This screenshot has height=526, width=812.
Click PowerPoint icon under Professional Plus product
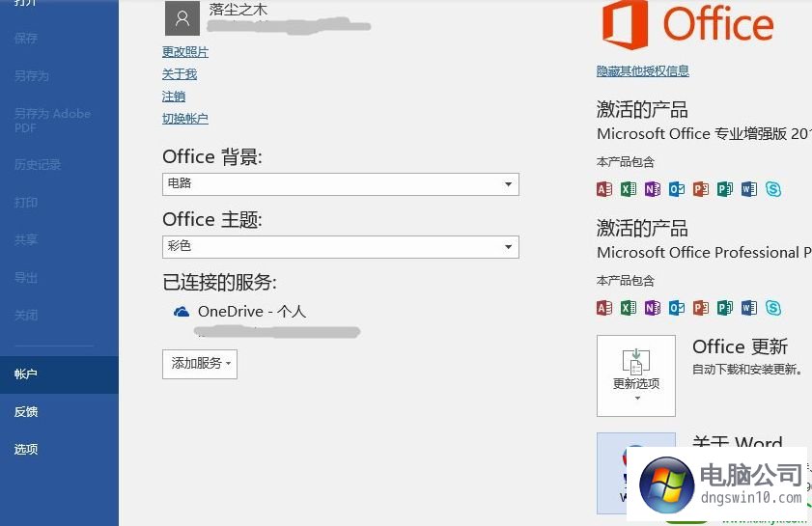pyautogui.click(x=701, y=308)
